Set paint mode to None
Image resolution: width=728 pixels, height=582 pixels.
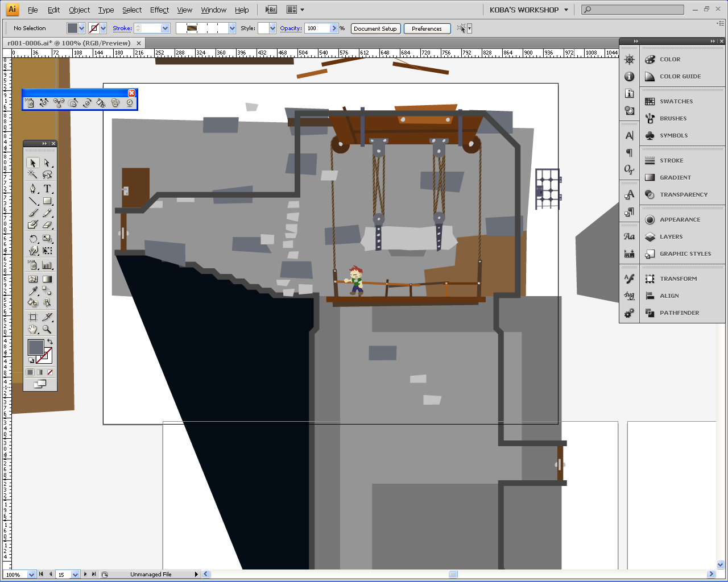[x=50, y=372]
